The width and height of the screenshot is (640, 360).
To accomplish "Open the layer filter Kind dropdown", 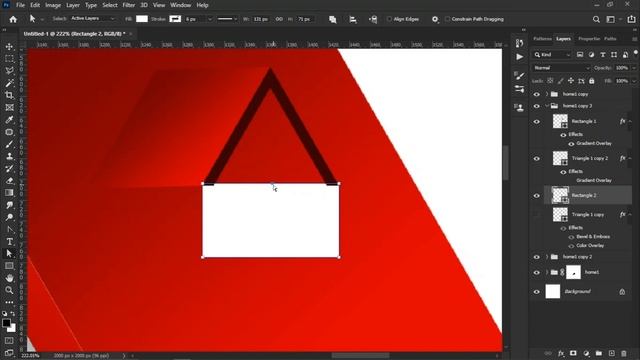I will click(552, 55).
